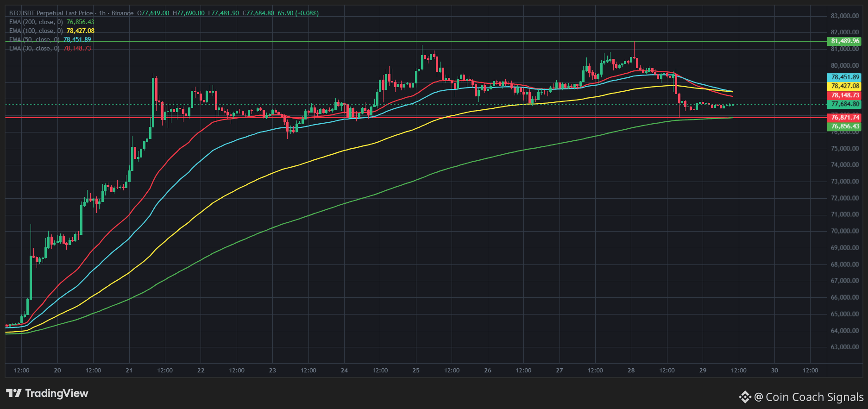Viewport: 868px width, 409px height.
Task: Click the 65,000.00 price axis label
Action: [845, 314]
